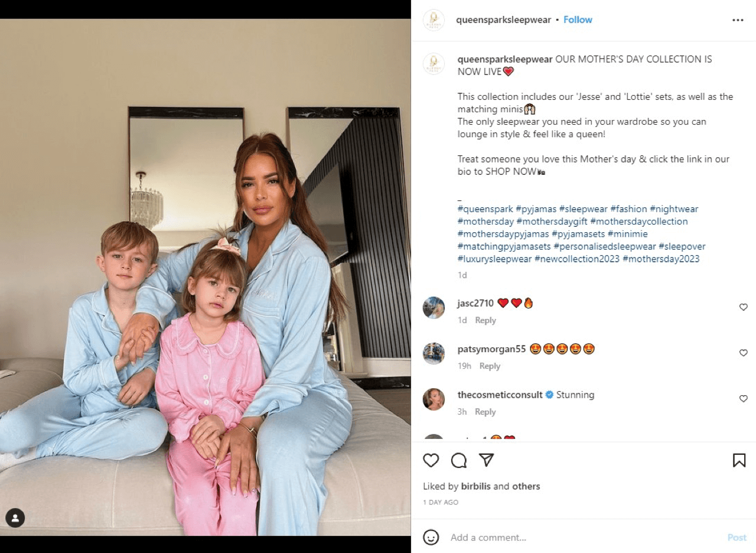The width and height of the screenshot is (756, 553).
Task: Reply to thecosmeticconsult's comment
Action: tap(485, 412)
